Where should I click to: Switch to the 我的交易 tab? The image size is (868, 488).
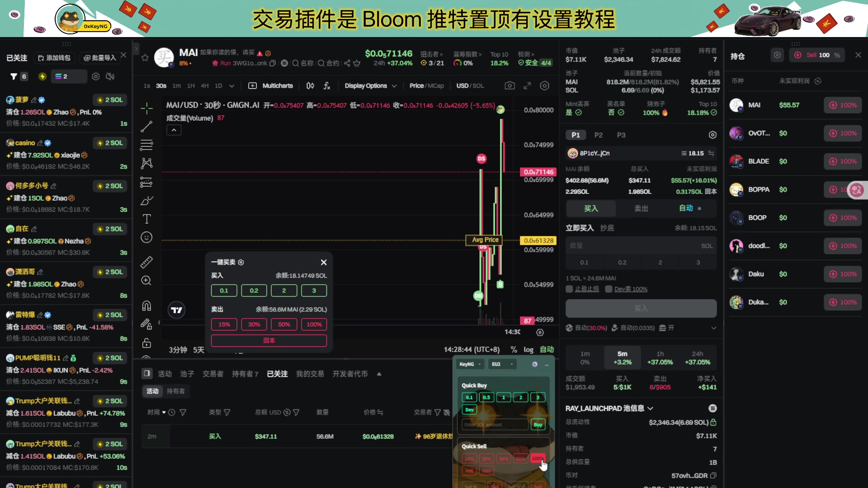[x=310, y=374]
